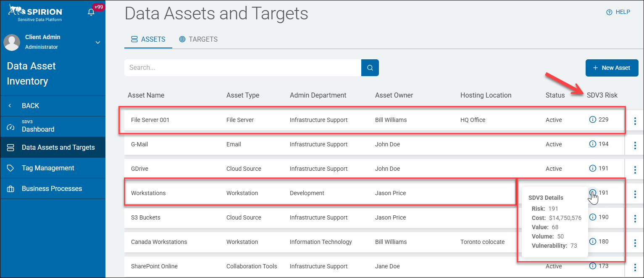Click the Tag Management tag icon
The height and width of the screenshot is (278, 644).
coord(10,168)
